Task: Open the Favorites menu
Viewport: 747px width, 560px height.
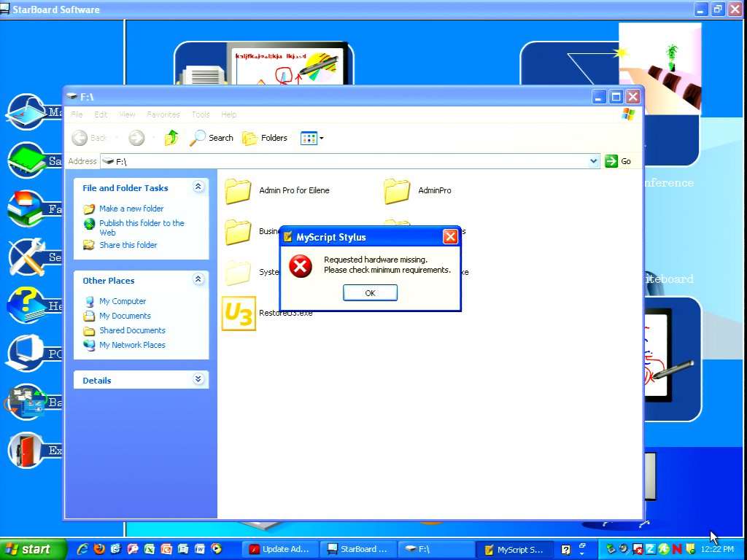Action: [x=163, y=114]
